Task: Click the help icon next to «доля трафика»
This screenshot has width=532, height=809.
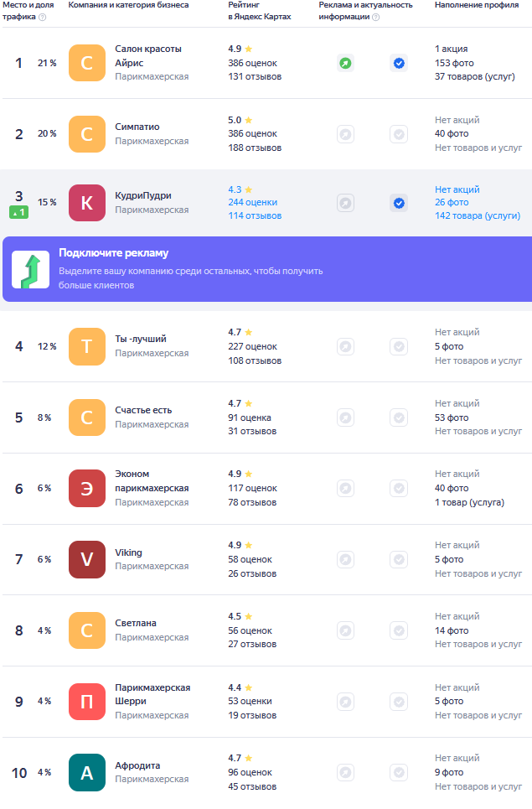Action: pos(42,17)
